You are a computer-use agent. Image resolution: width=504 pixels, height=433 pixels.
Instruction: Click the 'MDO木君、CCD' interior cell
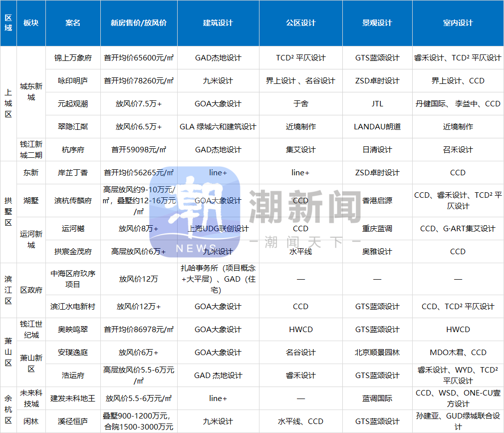[458, 353]
